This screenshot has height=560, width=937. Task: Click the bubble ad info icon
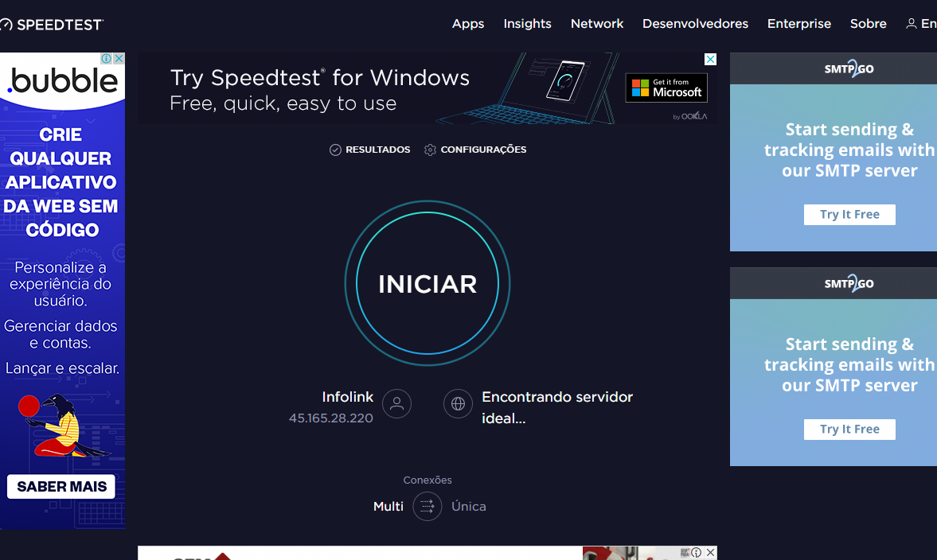[107, 59]
